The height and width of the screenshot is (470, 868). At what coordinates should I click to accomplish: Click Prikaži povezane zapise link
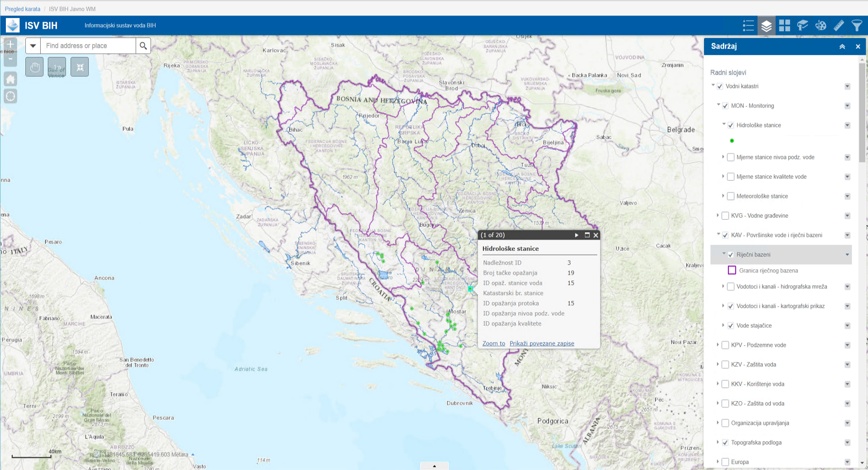[542, 343]
